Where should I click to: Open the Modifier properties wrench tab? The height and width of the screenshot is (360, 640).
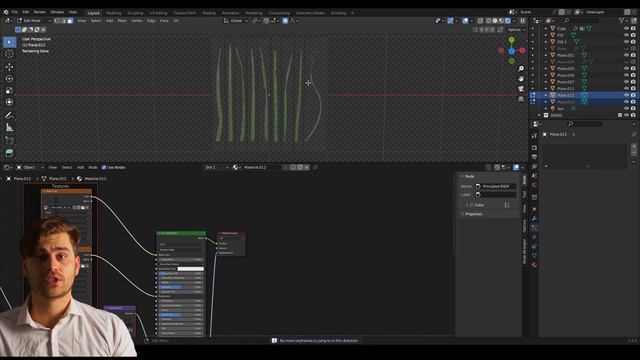coord(534,219)
